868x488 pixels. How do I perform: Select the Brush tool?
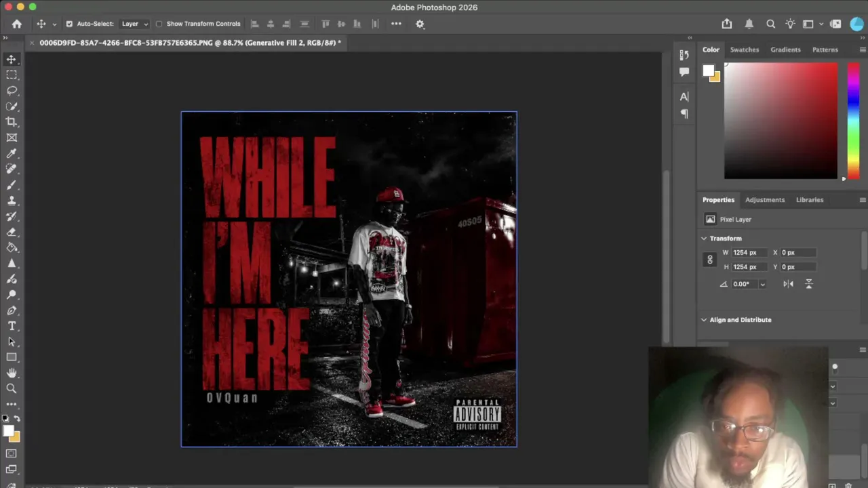pos(12,185)
